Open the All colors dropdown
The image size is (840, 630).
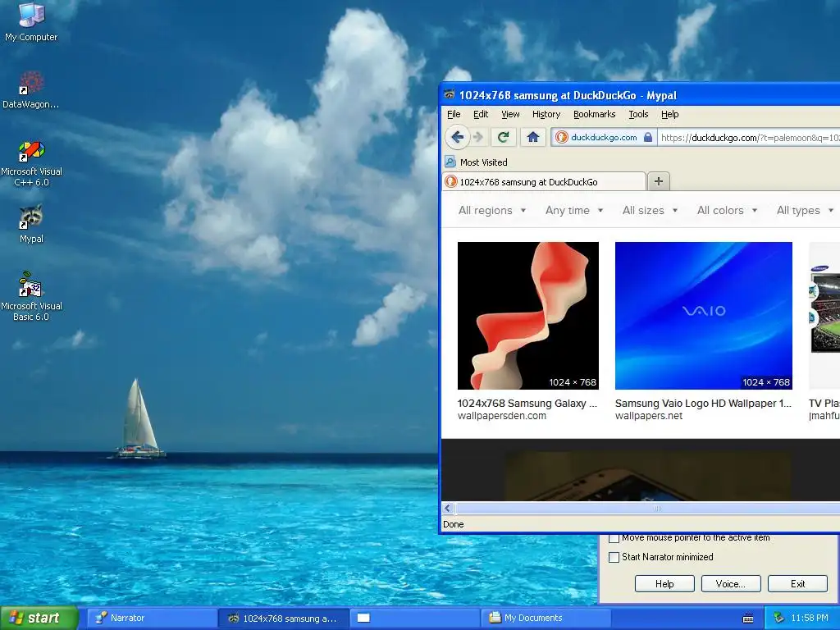pos(727,210)
